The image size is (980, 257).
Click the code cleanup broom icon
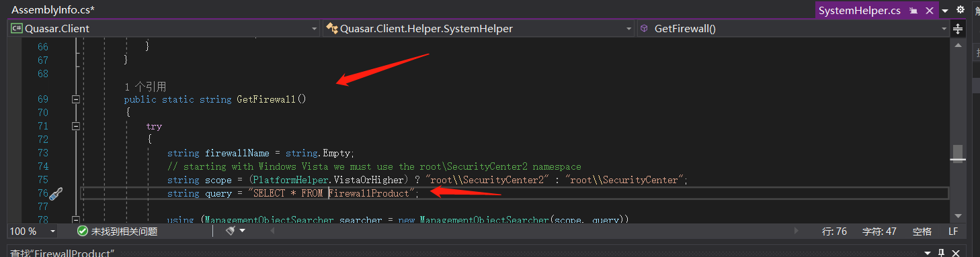[x=230, y=231]
